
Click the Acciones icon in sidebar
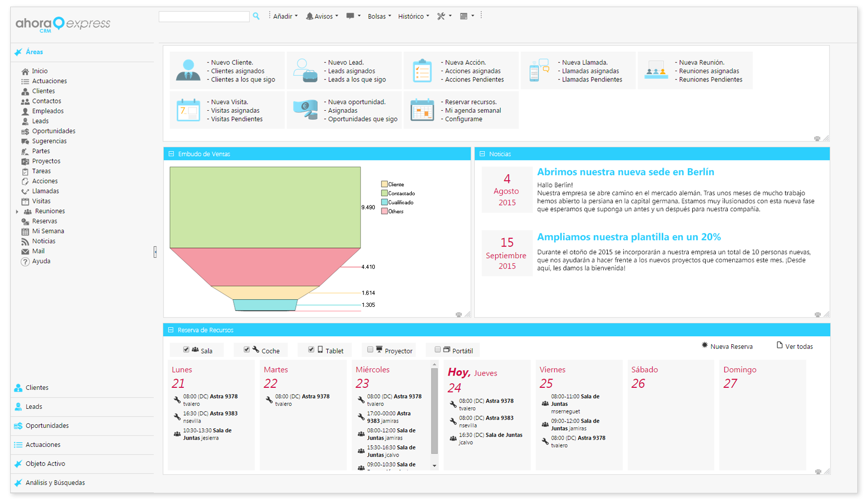[x=25, y=181]
